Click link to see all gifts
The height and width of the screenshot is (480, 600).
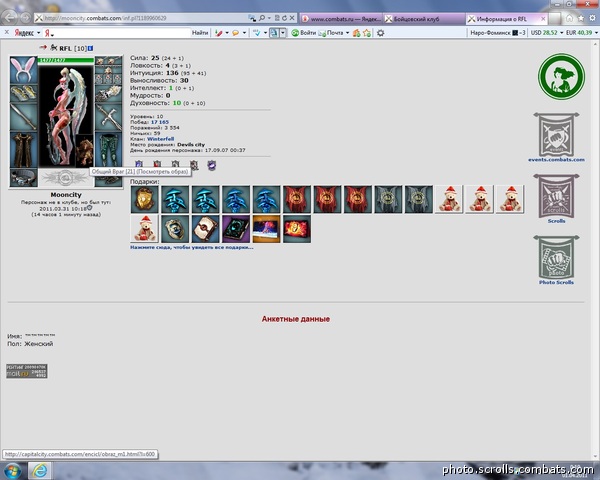[x=192, y=247]
